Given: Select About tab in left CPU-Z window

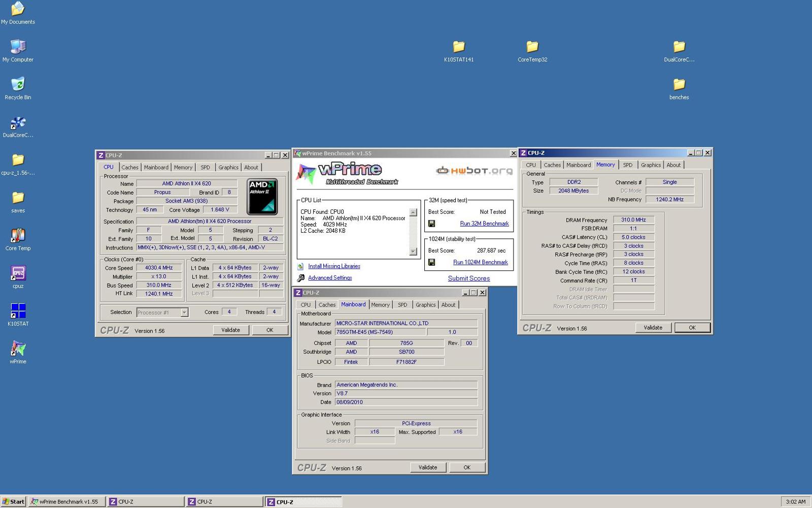Looking at the screenshot, I should [x=251, y=167].
